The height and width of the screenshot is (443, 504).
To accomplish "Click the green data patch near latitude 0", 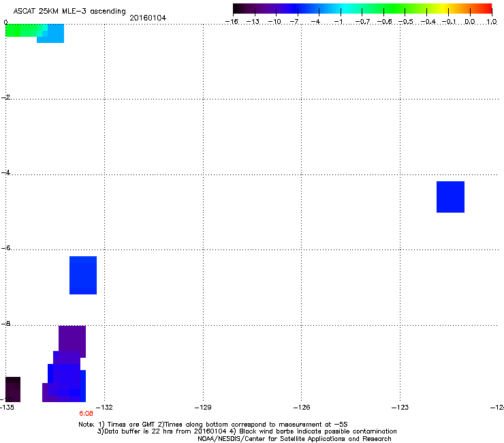I will 24,31.
